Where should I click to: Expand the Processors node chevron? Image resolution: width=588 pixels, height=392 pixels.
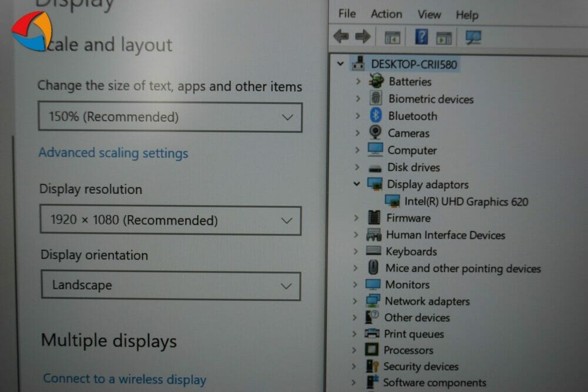tap(354, 350)
